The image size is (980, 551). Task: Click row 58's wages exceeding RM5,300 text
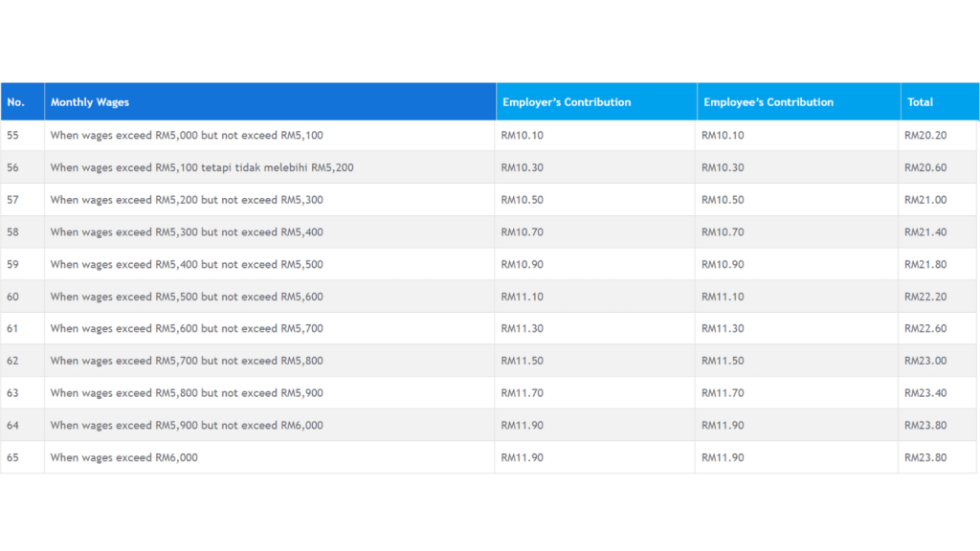point(186,231)
